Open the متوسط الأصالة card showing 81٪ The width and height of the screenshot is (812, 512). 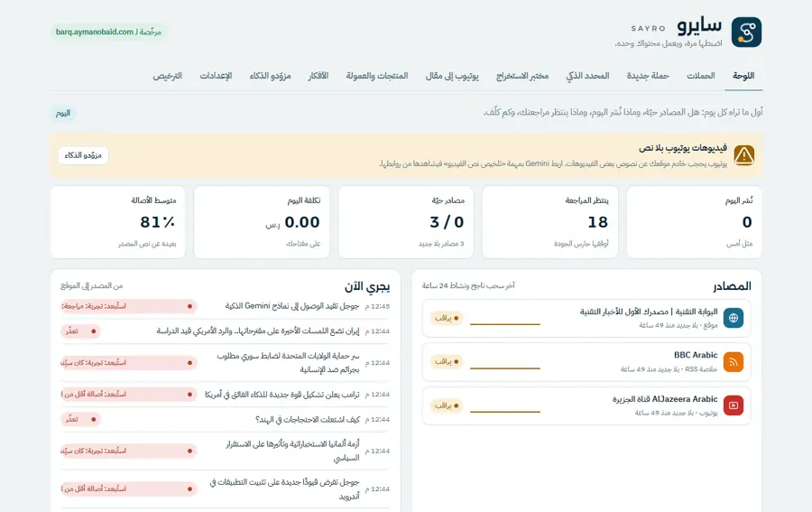pos(117,222)
